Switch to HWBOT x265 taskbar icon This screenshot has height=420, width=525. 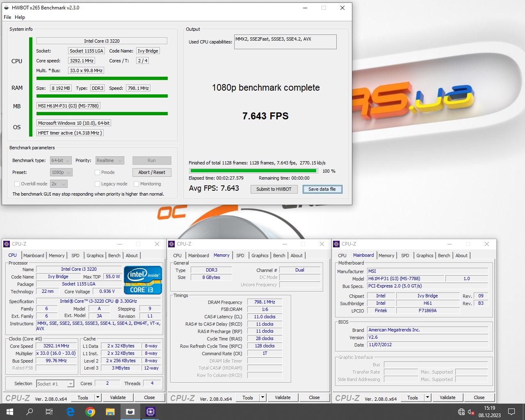(x=130, y=412)
